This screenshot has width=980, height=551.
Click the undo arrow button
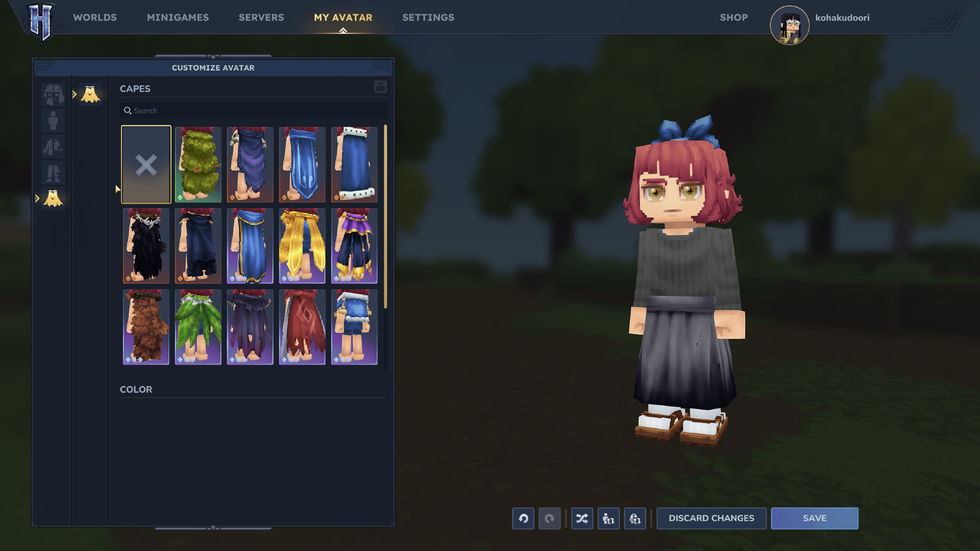point(523,518)
